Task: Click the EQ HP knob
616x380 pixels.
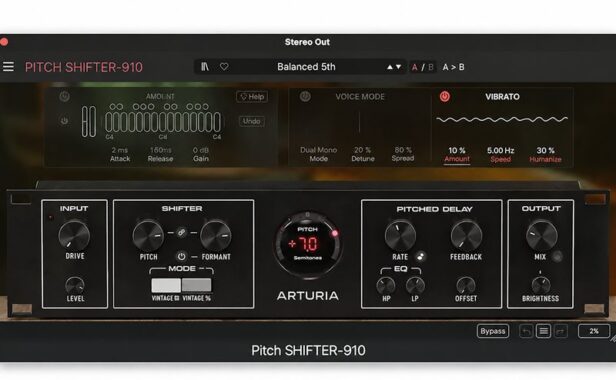Action: tap(386, 286)
